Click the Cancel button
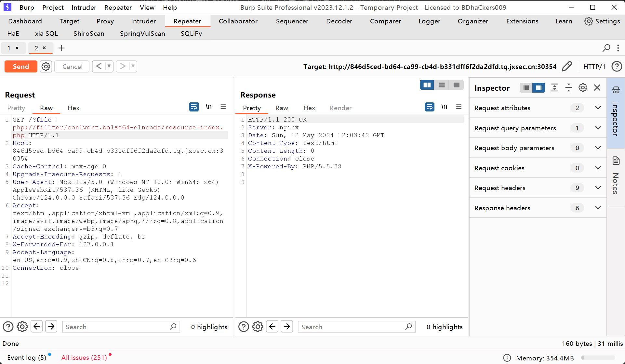The width and height of the screenshot is (625, 364). (x=72, y=67)
